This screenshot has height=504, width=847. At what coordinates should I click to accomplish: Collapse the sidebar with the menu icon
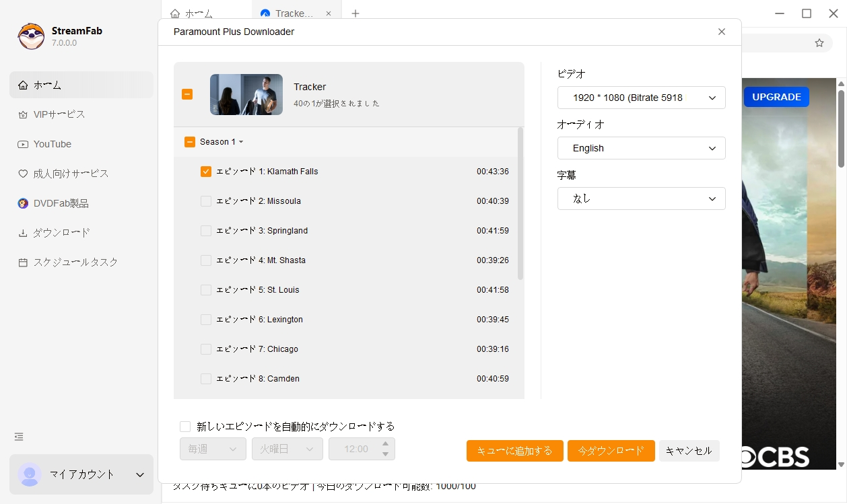pyautogui.click(x=19, y=437)
